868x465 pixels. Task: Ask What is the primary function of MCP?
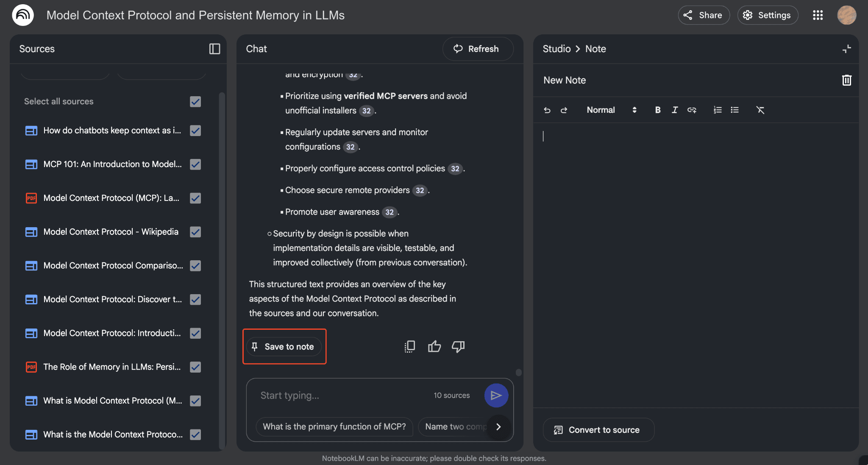(x=334, y=427)
